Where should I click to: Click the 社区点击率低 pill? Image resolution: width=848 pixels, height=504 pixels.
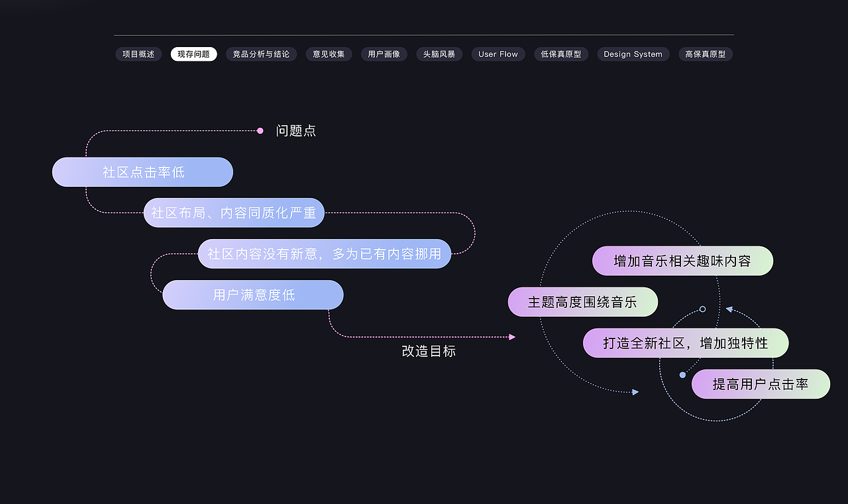(142, 172)
